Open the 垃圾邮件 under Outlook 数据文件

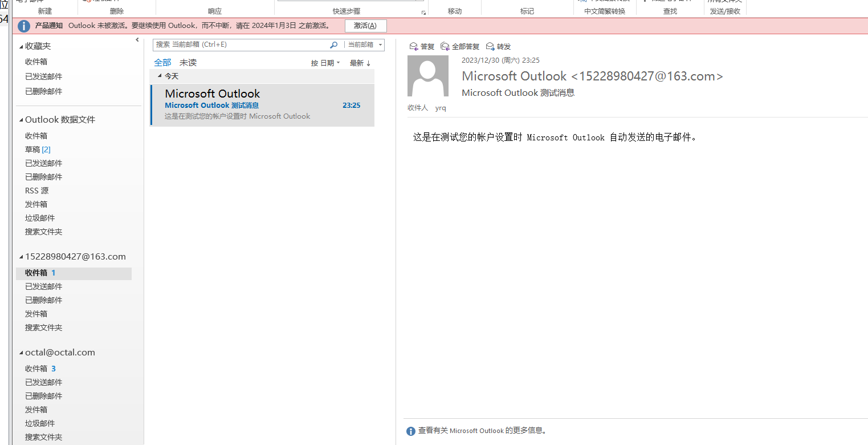point(40,218)
